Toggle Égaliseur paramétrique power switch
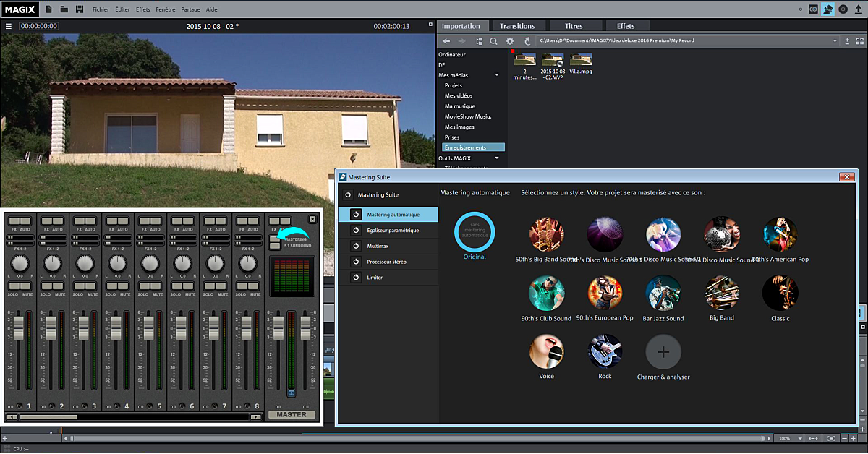The height and width of the screenshot is (454, 868). coord(355,230)
